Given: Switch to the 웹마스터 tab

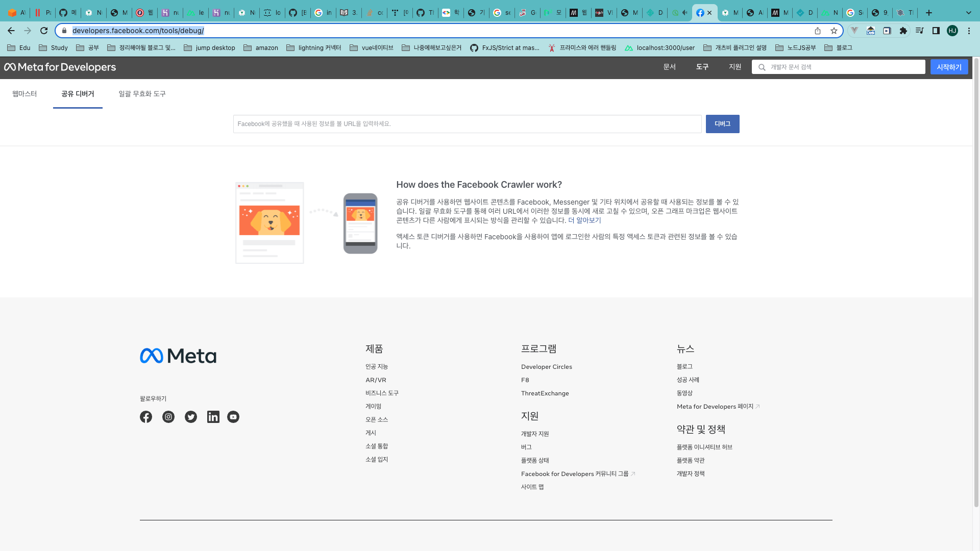Looking at the screenshot, I should (24, 94).
